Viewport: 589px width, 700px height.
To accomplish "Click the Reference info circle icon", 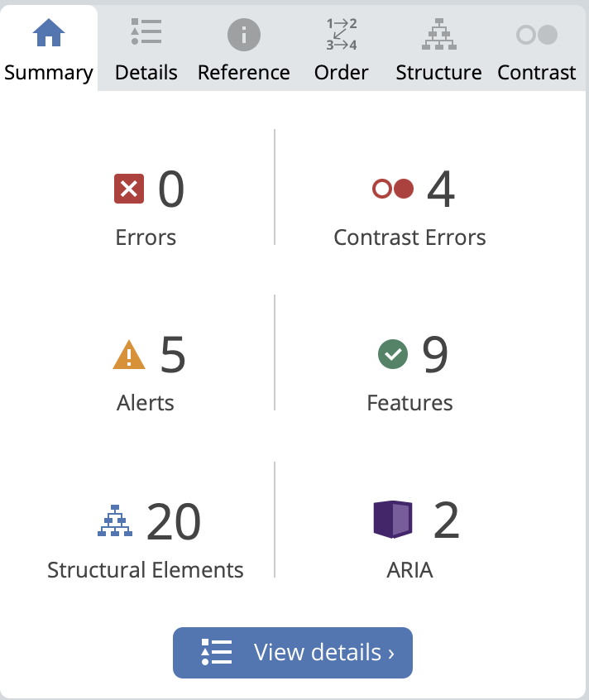I will click(243, 35).
